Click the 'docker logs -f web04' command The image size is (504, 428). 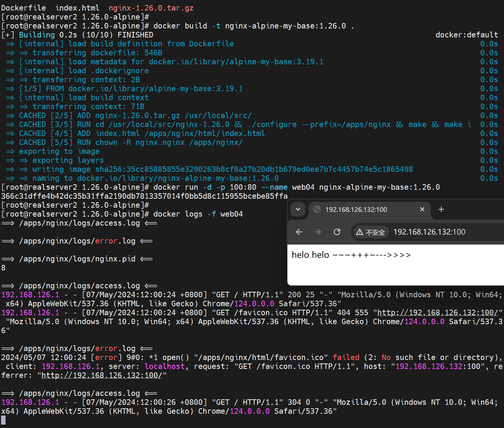click(x=198, y=214)
